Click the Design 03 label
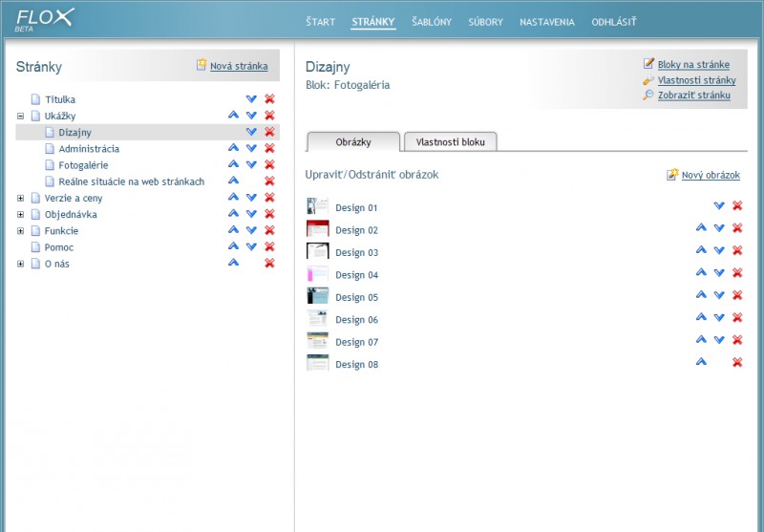The image size is (764, 532). tap(356, 252)
